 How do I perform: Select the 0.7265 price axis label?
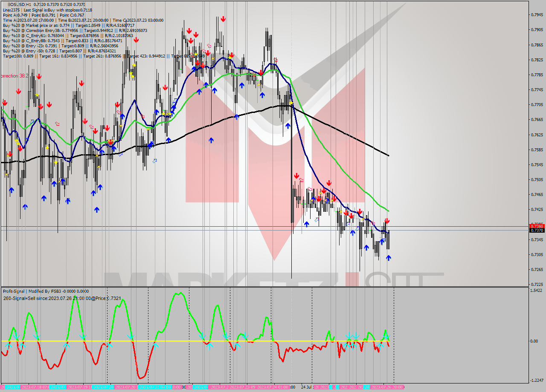(537, 270)
